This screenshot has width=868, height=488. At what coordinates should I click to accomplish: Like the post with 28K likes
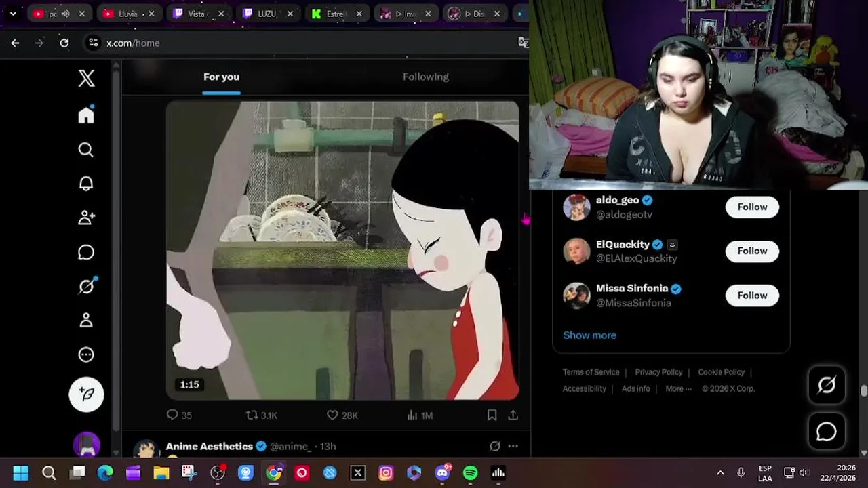(342, 415)
